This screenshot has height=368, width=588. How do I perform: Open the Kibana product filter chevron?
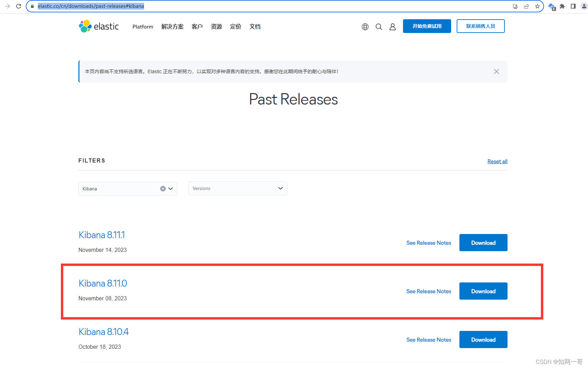(x=170, y=188)
